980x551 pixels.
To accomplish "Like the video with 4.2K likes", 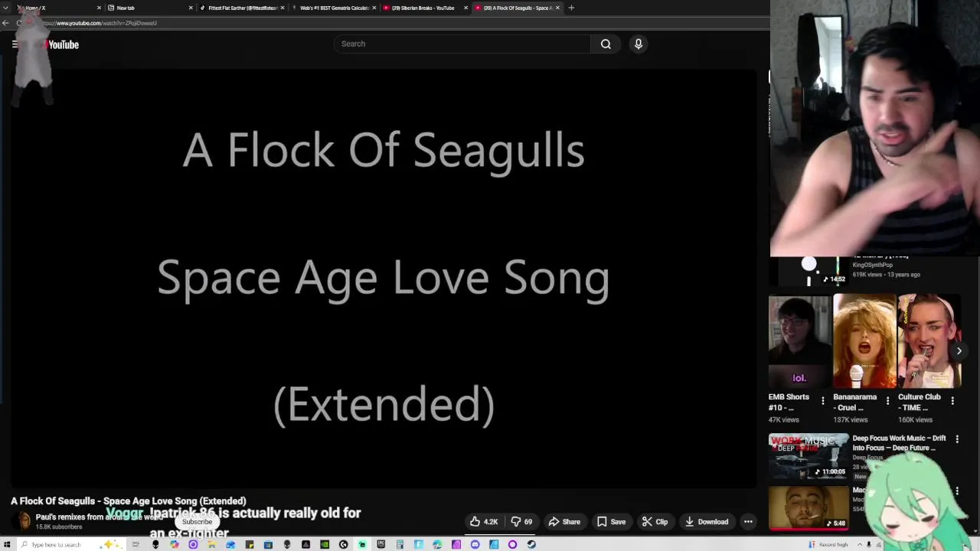I will pyautogui.click(x=484, y=522).
